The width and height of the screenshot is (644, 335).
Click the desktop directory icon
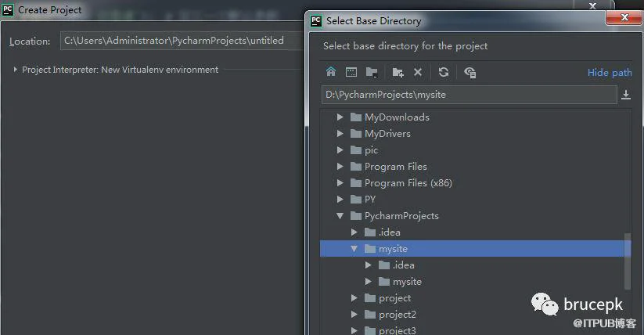click(351, 72)
